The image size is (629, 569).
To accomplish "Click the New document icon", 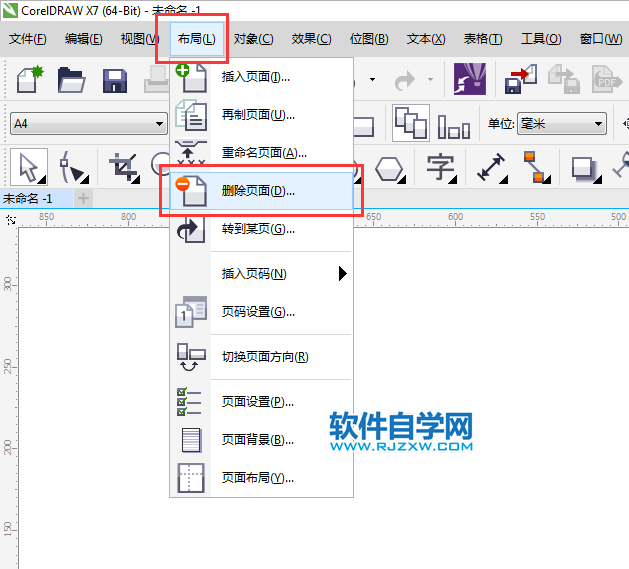I will (30, 79).
